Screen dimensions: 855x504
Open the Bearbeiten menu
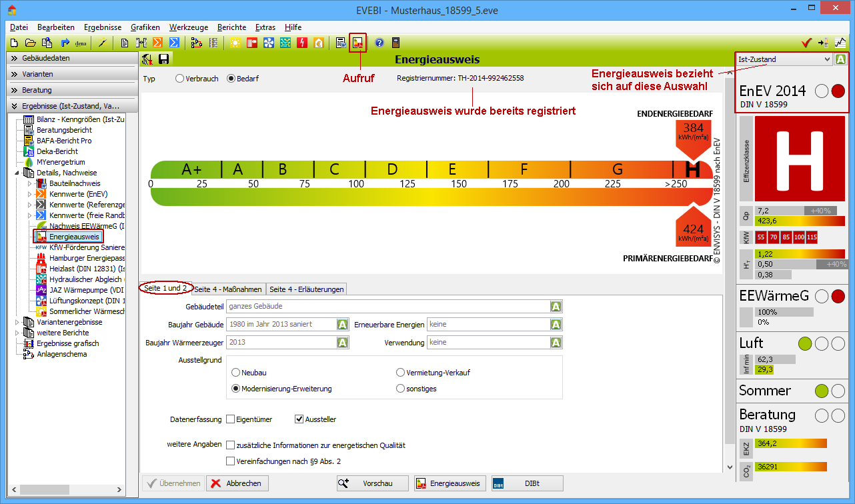56,27
